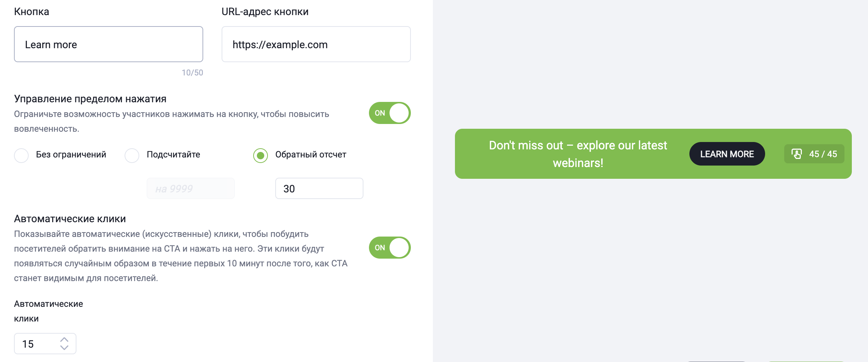The height and width of the screenshot is (362, 868).
Task: Decrease automatic clicks with the down arrow
Action: 64,348
